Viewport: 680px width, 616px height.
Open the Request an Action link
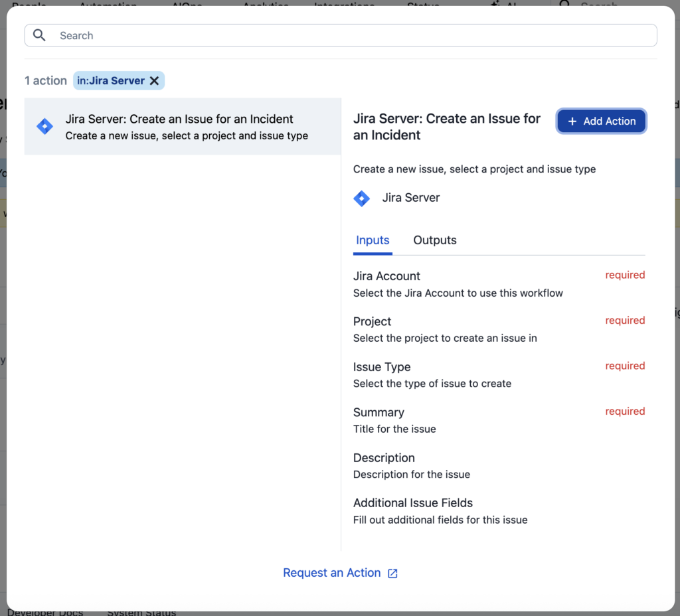tap(332, 573)
